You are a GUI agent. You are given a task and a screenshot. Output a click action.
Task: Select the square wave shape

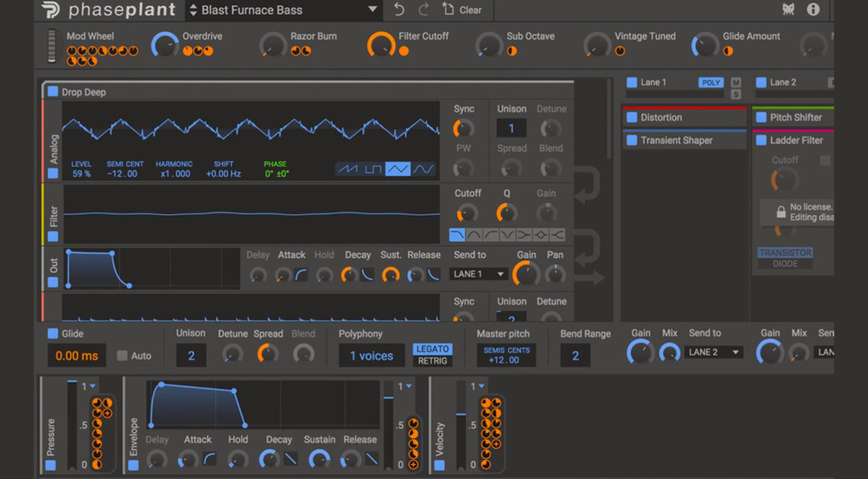coord(374,168)
